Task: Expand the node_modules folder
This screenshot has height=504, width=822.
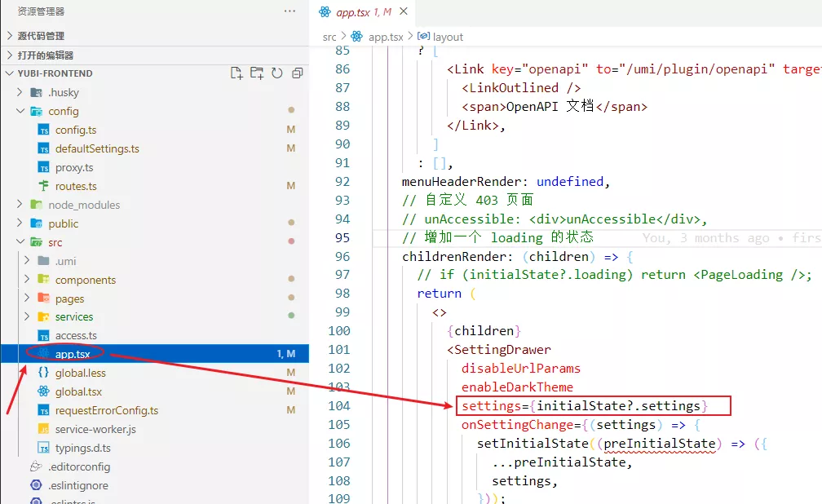Action: point(20,205)
